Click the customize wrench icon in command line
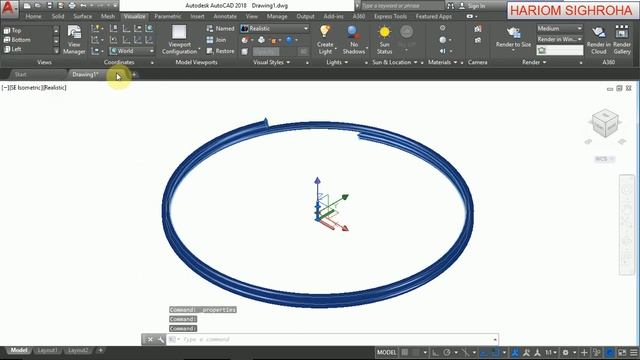Viewport: 640px width, 360px height. (x=161, y=340)
